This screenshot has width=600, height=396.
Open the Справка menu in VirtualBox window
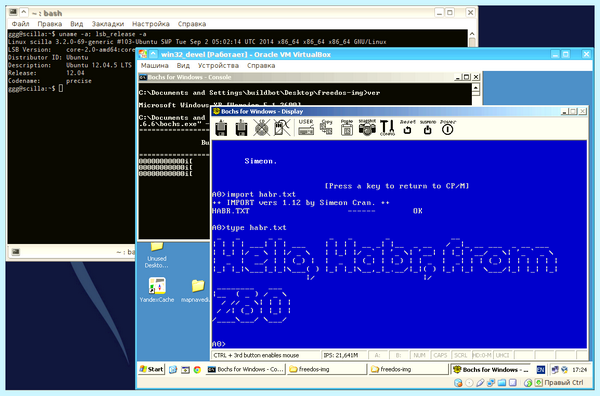261,65
